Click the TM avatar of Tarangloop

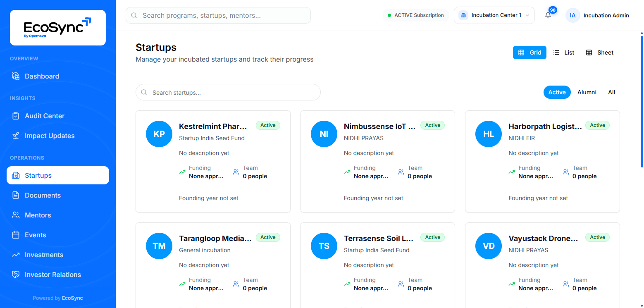[159, 246]
